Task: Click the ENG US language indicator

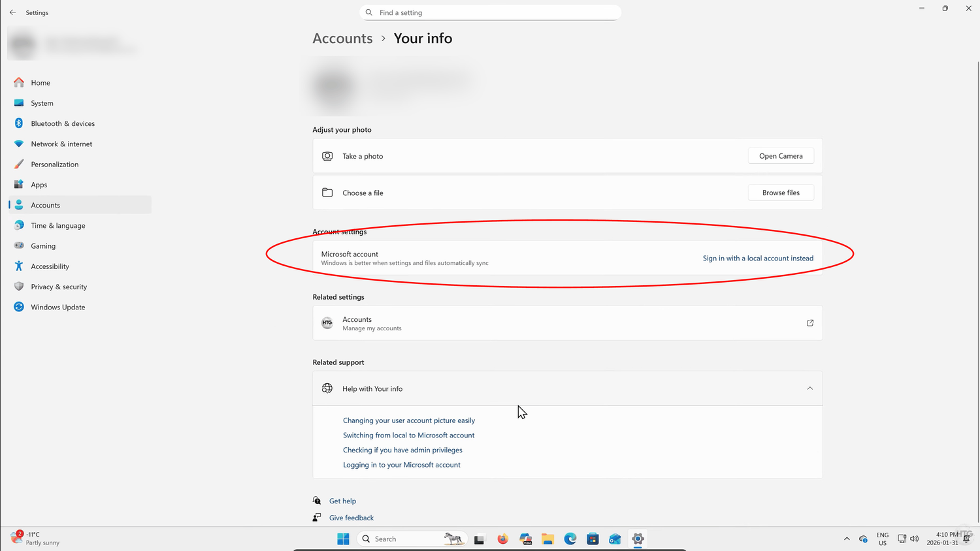Action: 883,539
